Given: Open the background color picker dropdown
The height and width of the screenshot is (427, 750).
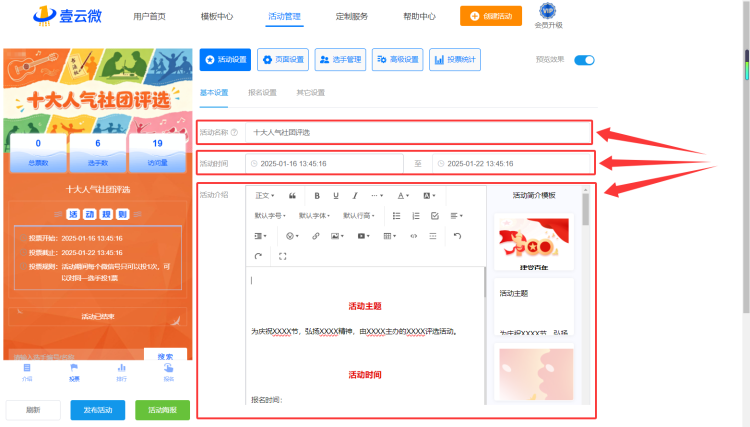Looking at the screenshot, I should tap(429, 196).
